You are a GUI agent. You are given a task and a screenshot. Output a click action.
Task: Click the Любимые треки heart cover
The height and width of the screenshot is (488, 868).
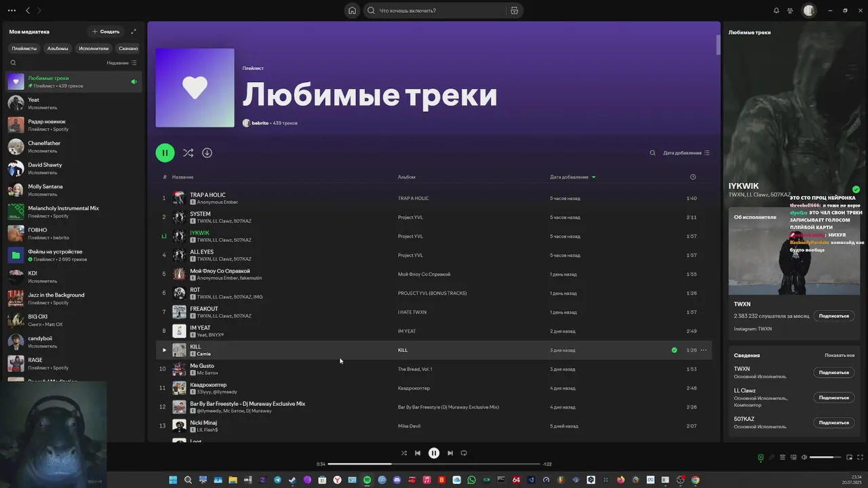(x=195, y=87)
